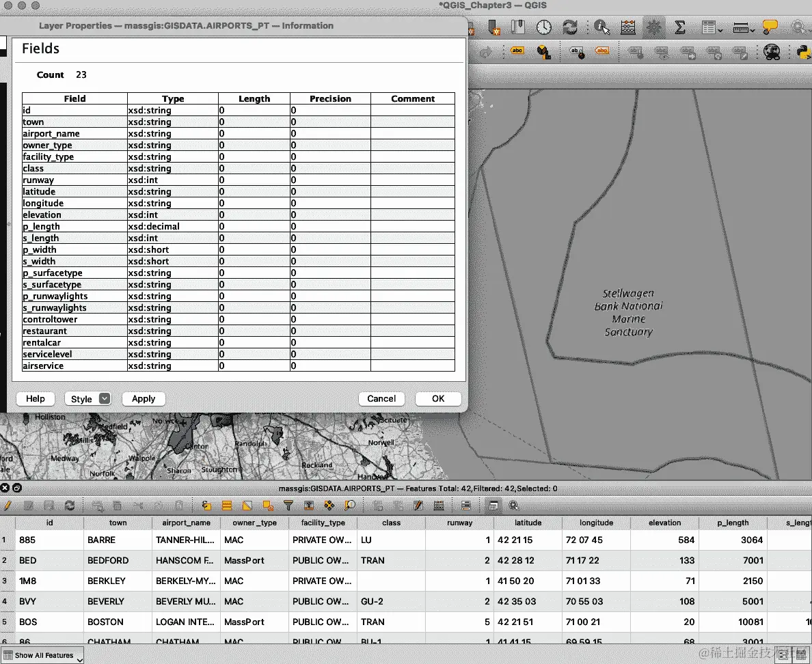Toggle editing mode pencil in attribute table
The width and height of the screenshot is (812, 664).
(x=8, y=506)
